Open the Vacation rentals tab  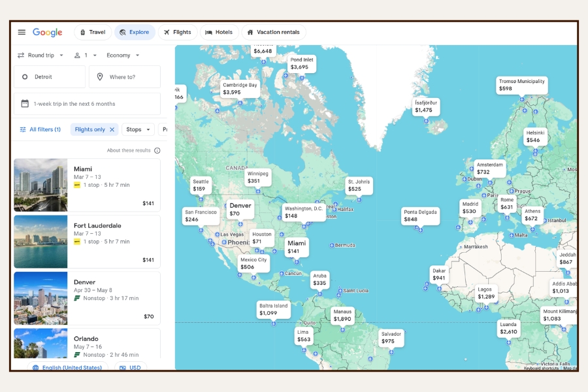[273, 32]
